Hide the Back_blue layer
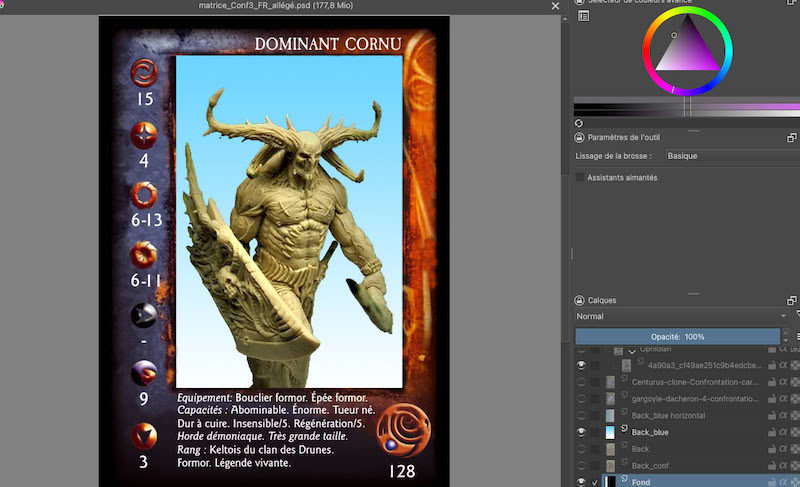The height and width of the screenshot is (487, 800). [582, 432]
